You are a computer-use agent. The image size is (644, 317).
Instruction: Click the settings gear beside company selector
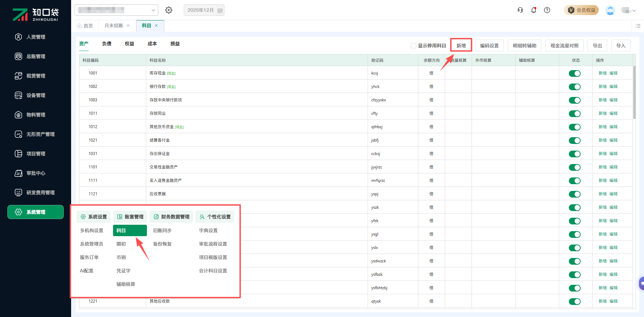click(x=169, y=10)
